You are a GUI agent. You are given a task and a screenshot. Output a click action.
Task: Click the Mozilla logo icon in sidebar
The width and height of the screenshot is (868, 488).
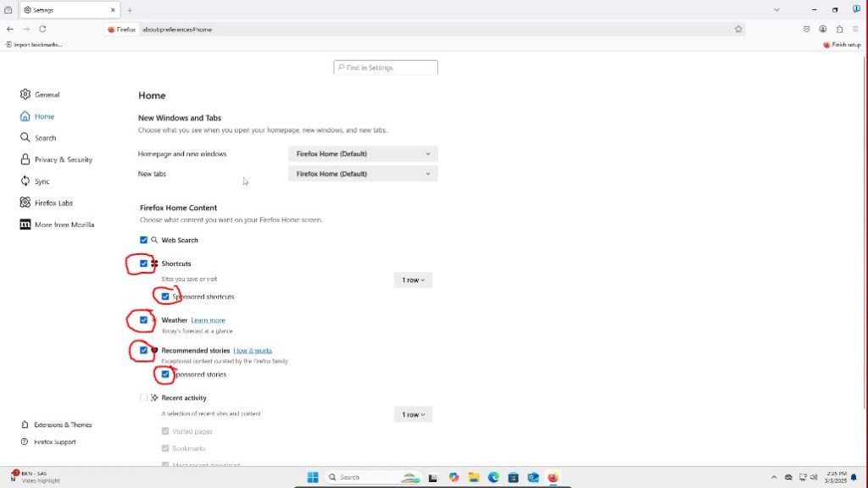(x=25, y=224)
